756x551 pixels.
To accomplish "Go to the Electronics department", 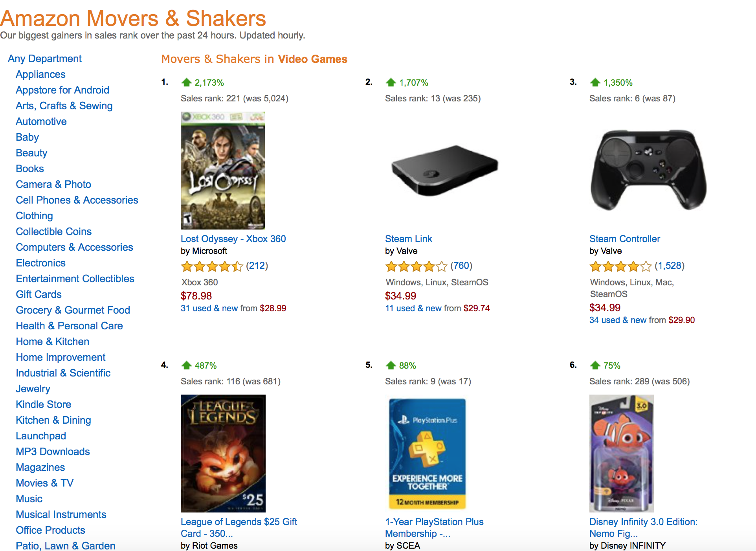I will [40, 263].
